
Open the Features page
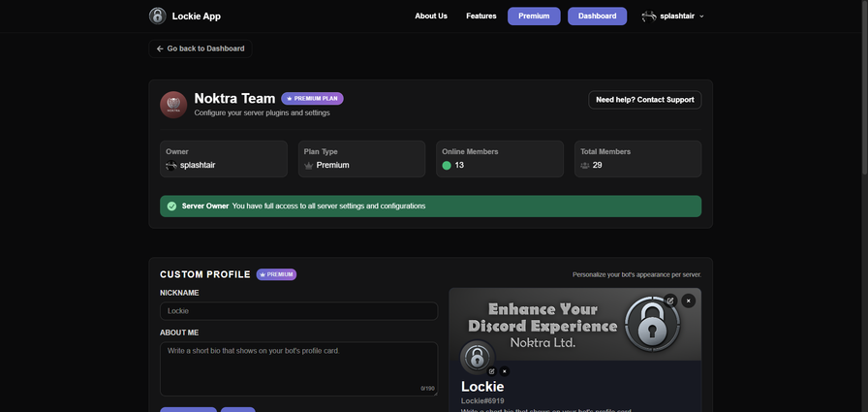pyautogui.click(x=480, y=16)
